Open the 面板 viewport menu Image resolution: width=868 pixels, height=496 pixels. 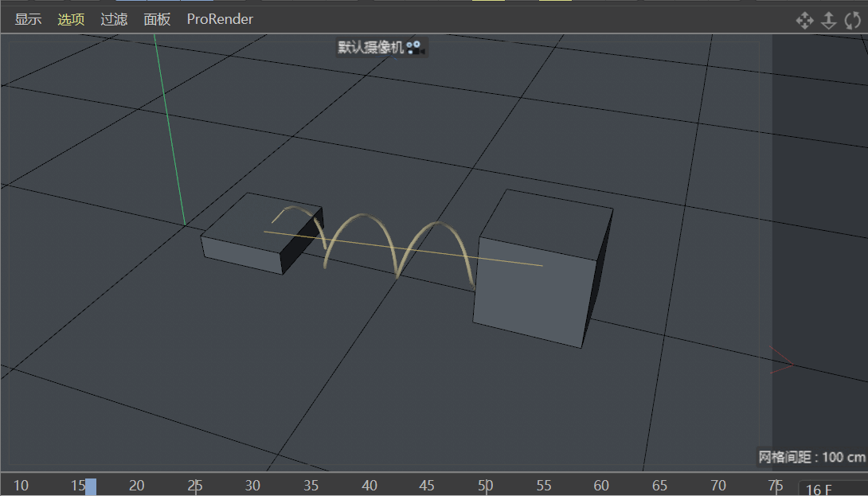pos(157,19)
